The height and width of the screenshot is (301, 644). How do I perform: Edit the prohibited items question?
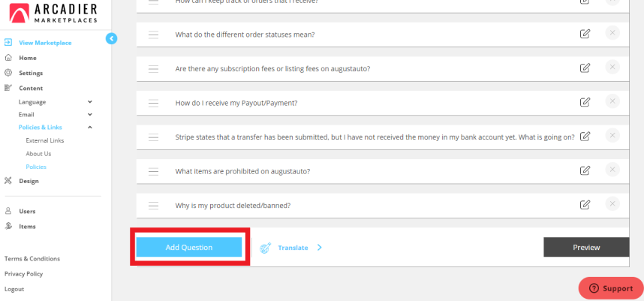(x=585, y=170)
